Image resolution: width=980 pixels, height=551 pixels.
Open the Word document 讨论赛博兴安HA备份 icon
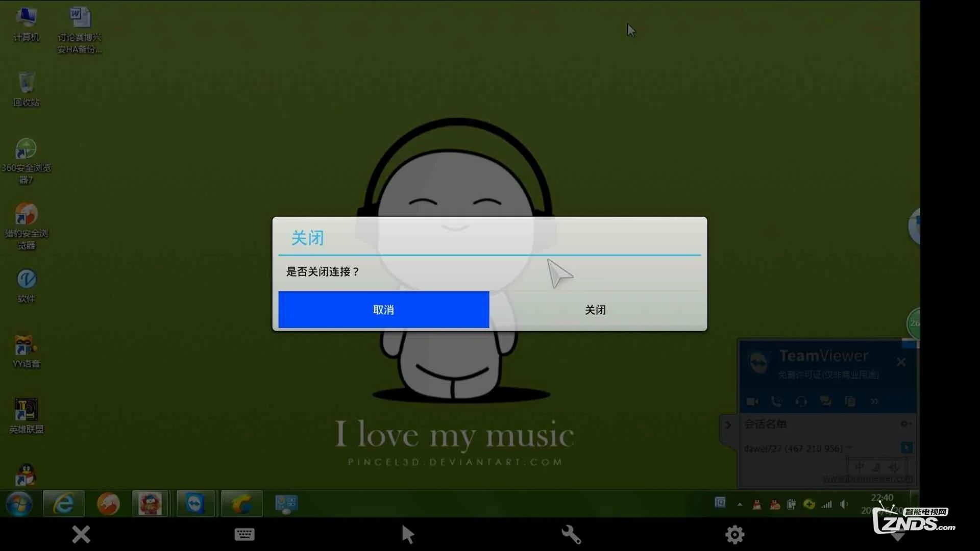[x=80, y=30]
